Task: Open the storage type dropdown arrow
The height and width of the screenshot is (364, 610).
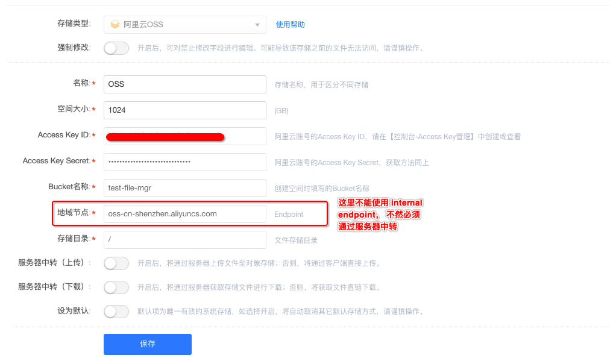Action: [x=257, y=25]
